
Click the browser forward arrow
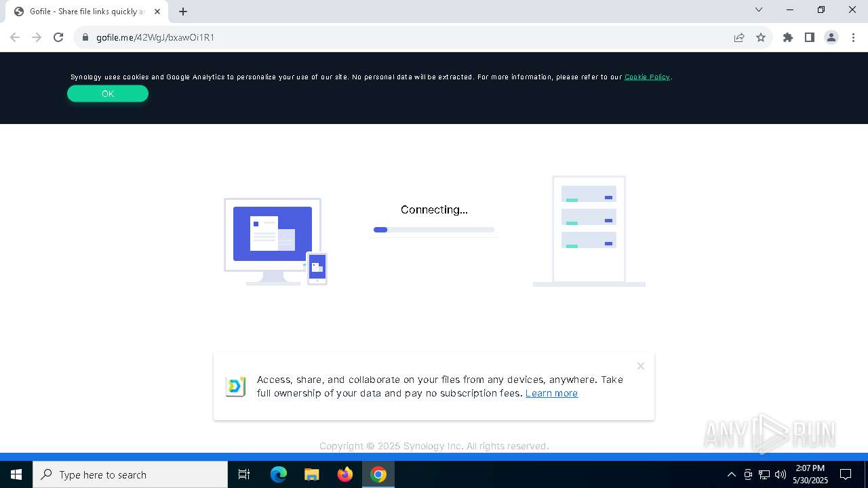[37, 37]
